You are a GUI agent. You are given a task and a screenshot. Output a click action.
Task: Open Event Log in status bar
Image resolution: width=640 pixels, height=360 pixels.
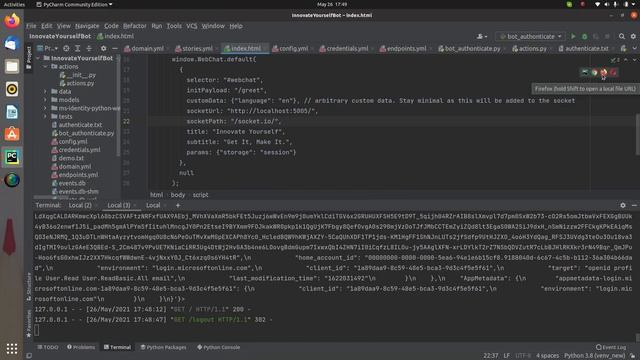pos(611,347)
